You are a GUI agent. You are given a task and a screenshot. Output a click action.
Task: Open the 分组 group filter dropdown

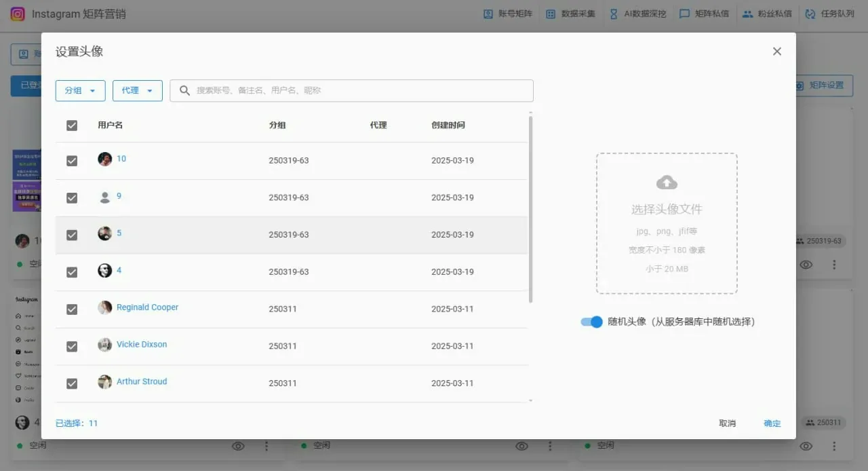click(80, 90)
